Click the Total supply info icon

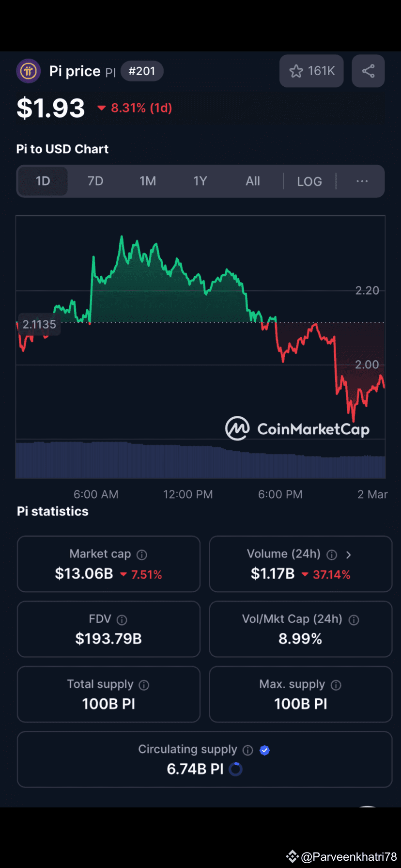[144, 685]
